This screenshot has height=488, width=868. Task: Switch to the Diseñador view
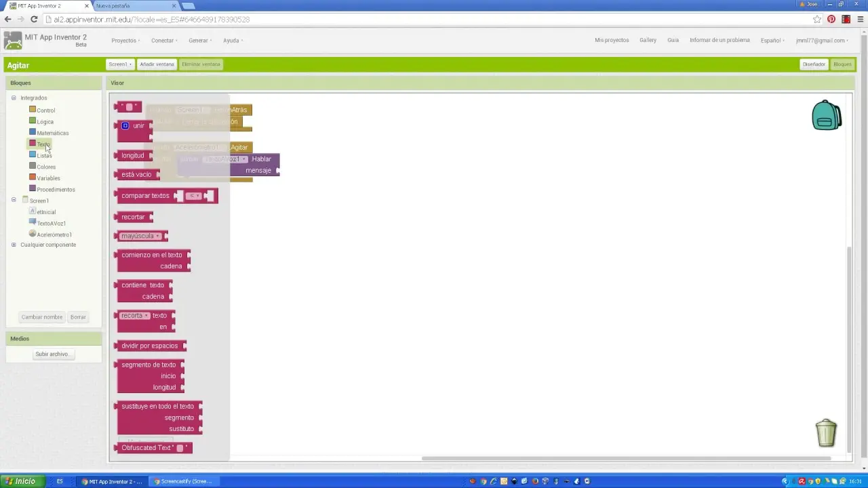814,64
